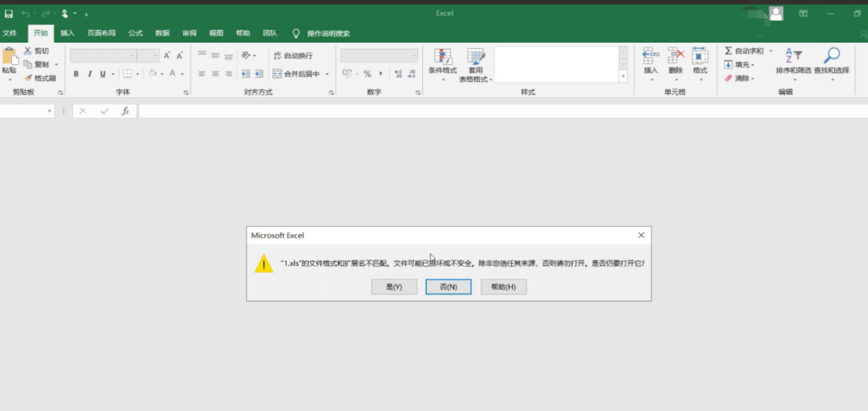Click the Save icon in quick access toolbar
Viewport: 868px width, 411px height.
8,14
